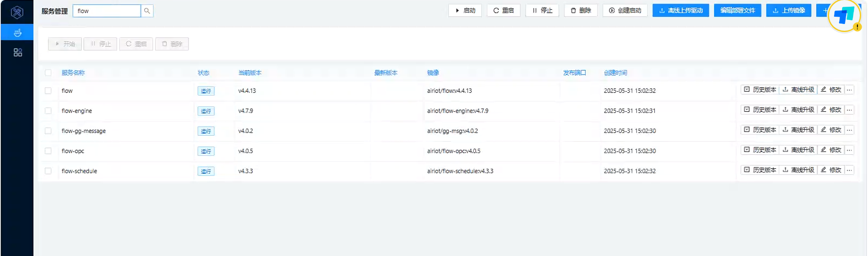
Task: Check the flow-opc row checkbox
Action: [48, 151]
